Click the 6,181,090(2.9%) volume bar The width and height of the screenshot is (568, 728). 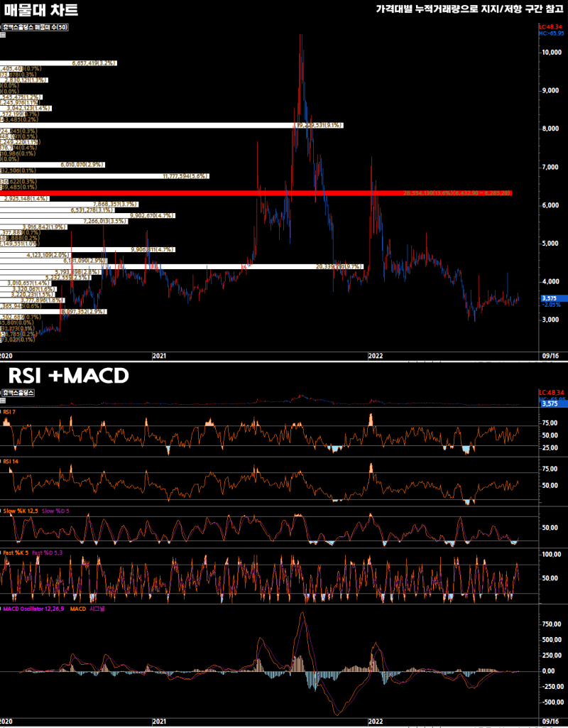coord(53,261)
